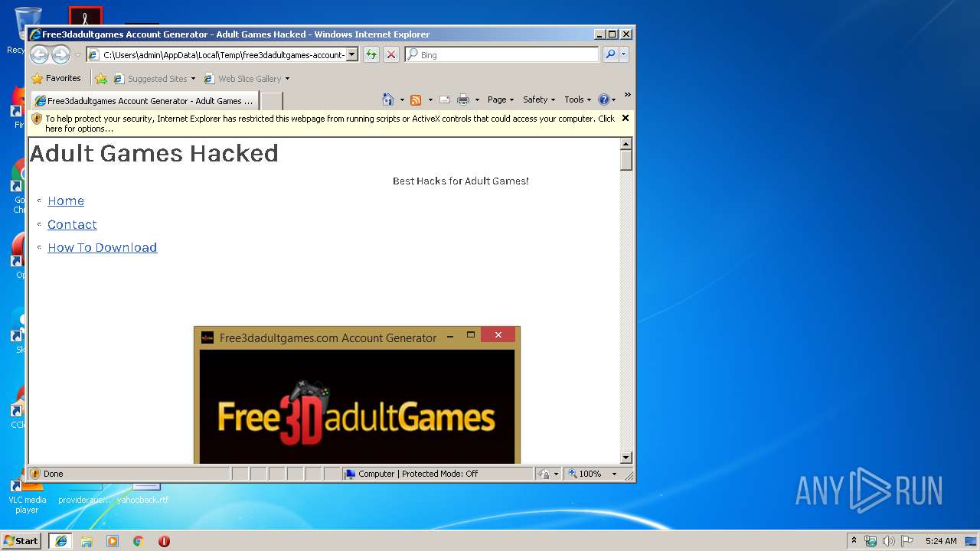980x551 pixels.
Task: Click the volume speaker tray icon
Action: [x=889, y=540]
